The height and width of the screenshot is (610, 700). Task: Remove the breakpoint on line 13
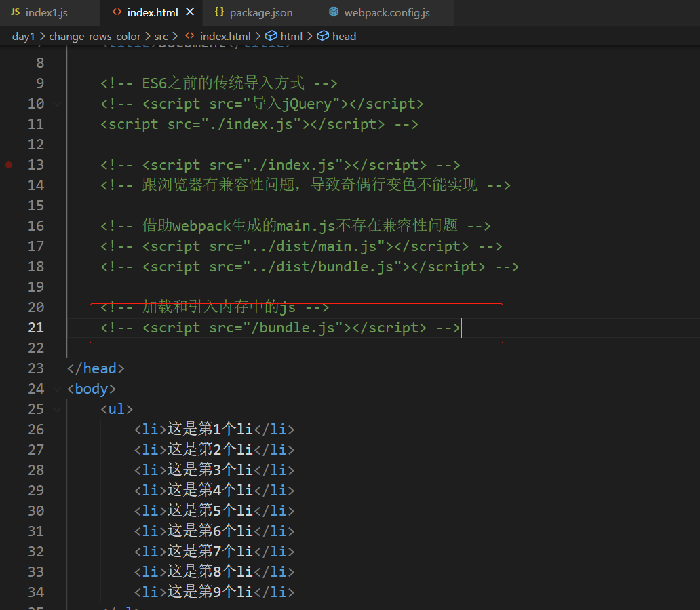(9, 165)
